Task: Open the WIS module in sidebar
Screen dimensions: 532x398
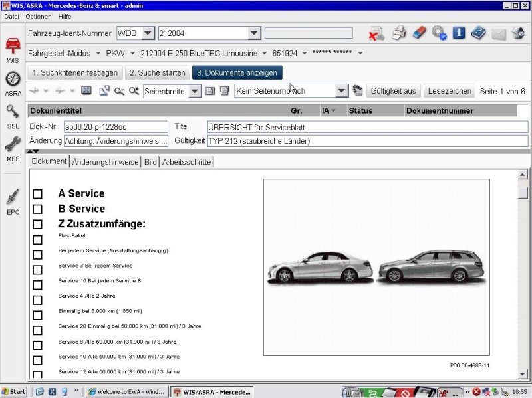Action: [13, 50]
